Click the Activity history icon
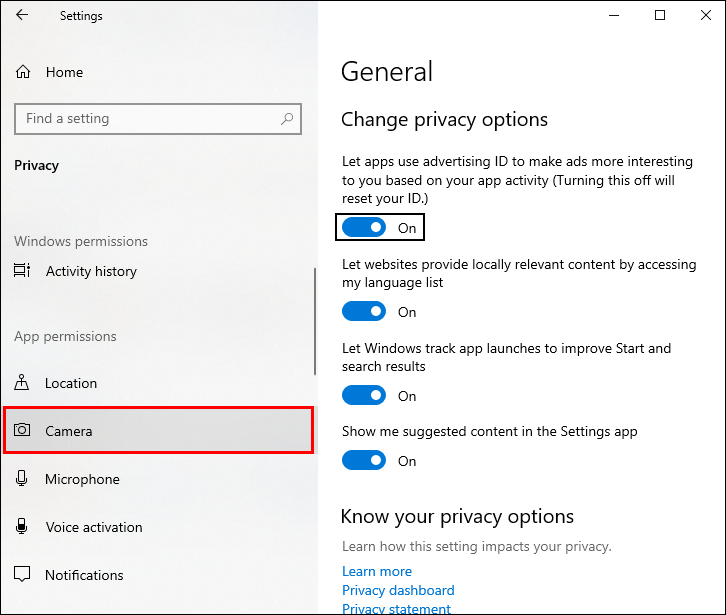The width and height of the screenshot is (726, 615). (22, 271)
